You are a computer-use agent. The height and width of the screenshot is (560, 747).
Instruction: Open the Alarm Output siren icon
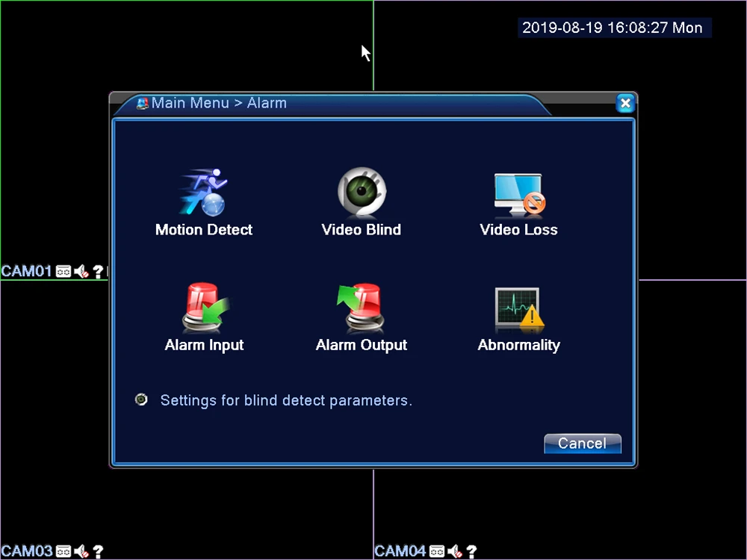coord(361,308)
